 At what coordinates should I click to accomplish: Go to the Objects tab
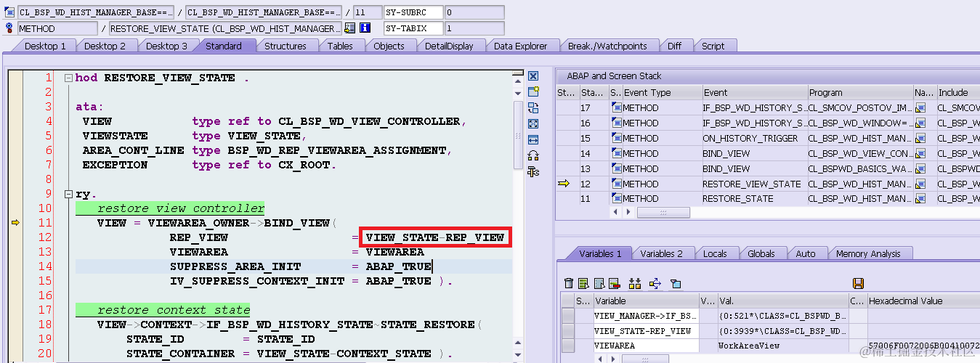(389, 46)
